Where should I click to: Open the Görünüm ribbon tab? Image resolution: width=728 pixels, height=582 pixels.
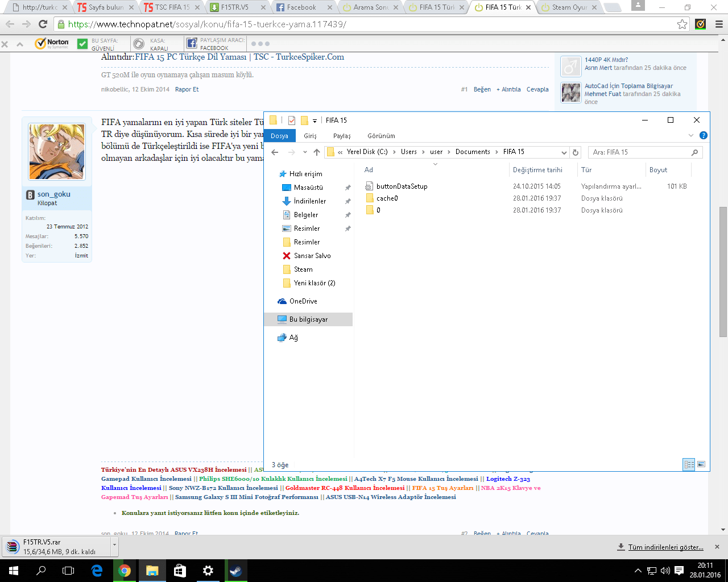(381, 136)
